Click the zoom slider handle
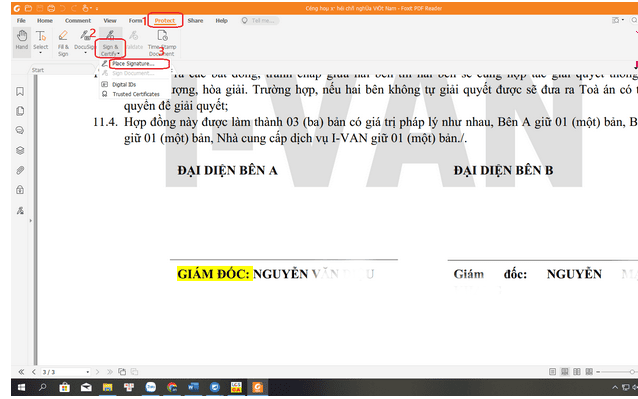638x399 pixels. pyautogui.click(x=632, y=372)
